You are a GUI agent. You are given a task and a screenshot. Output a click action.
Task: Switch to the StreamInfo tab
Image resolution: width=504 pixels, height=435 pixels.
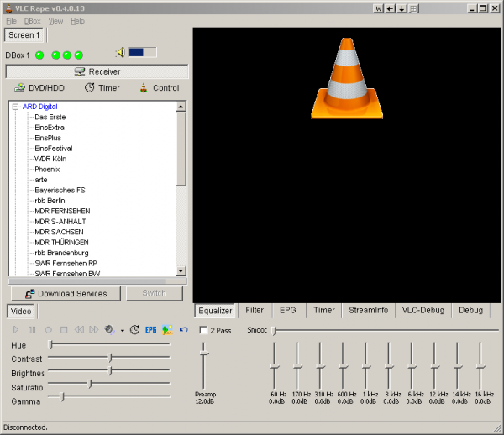coord(368,310)
